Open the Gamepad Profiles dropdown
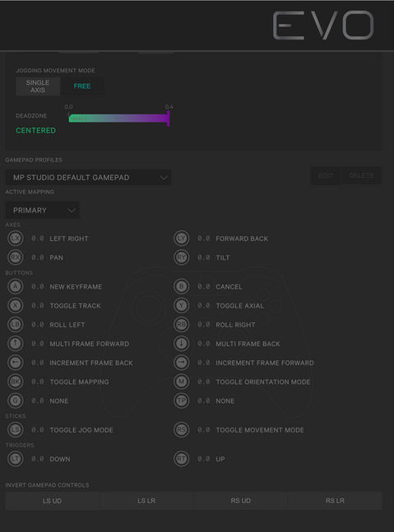 coord(88,177)
